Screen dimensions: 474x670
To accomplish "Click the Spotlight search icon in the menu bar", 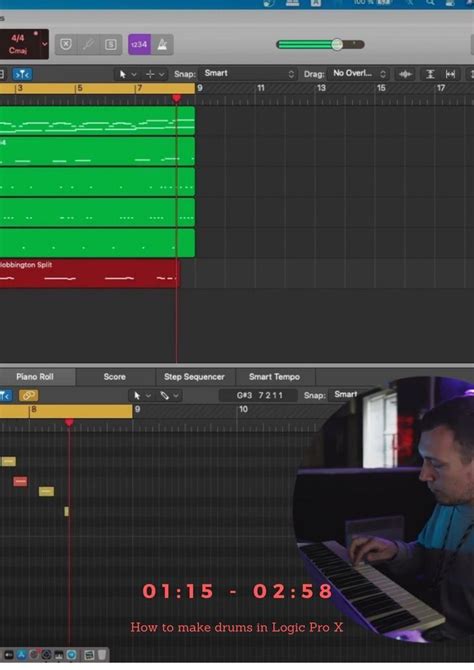I will pos(430,3).
